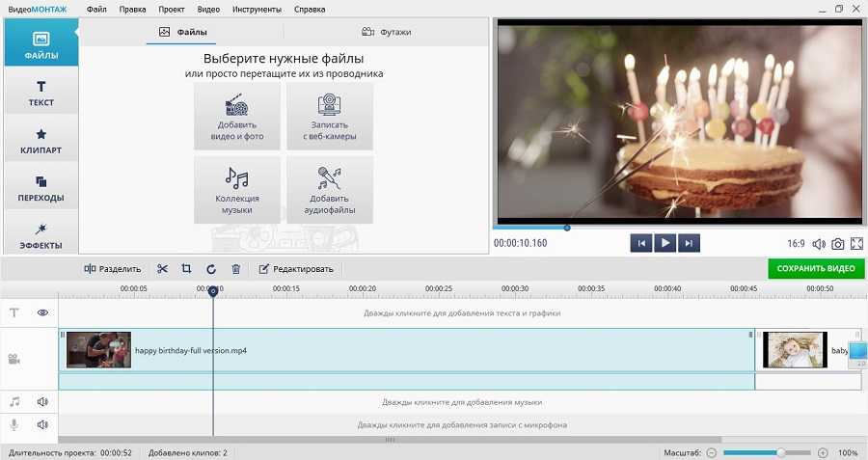868x460 pixels.
Task: Open fullscreen preview mode
Action: click(857, 244)
